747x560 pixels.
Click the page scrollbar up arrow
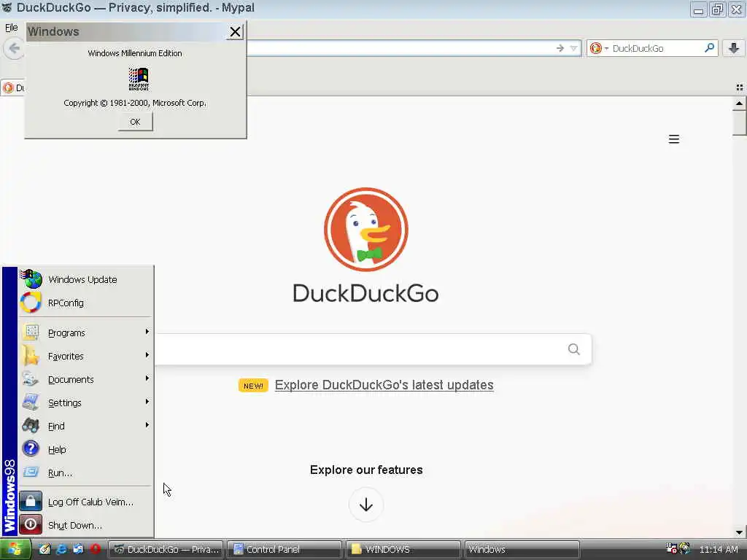[x=739, y=103]
